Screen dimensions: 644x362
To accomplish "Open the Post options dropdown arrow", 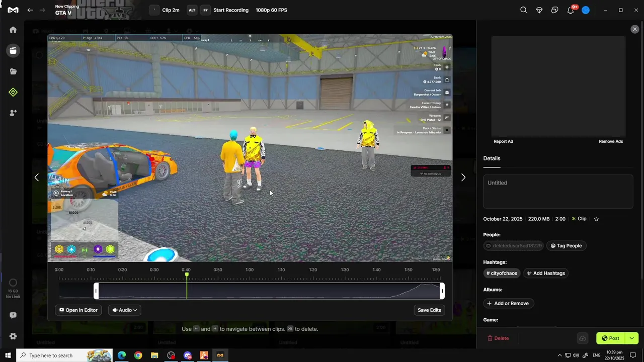I will click(631, 338).
